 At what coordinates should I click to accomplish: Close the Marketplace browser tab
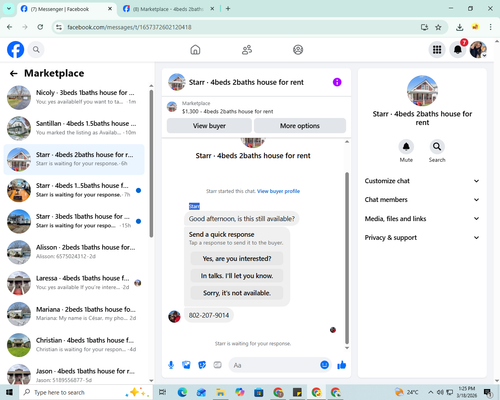coord(212,9)
